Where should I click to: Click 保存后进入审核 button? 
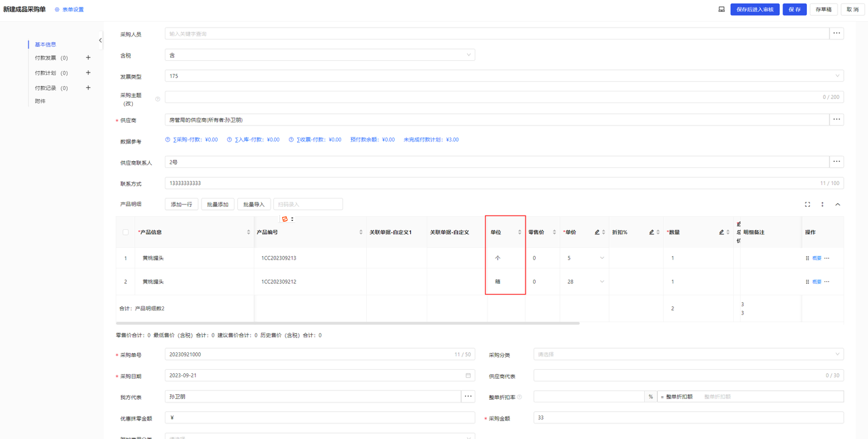pos(755,9)
